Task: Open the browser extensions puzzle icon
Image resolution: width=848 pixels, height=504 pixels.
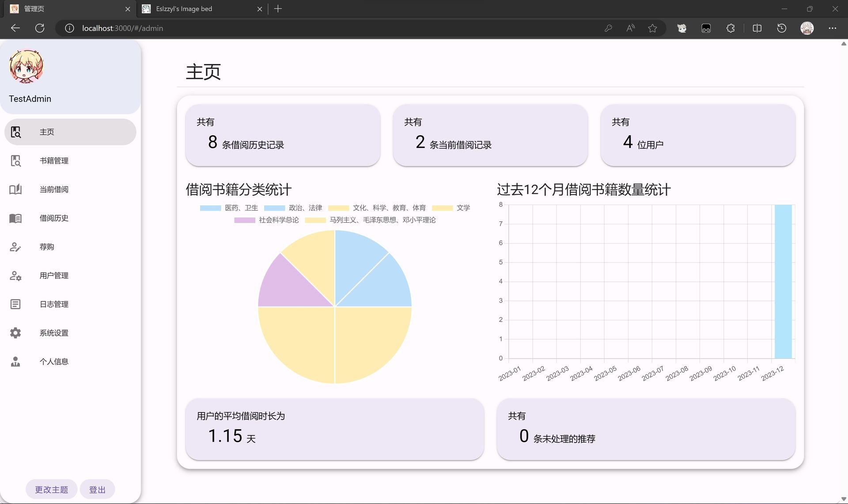Action: pos(731,28)
